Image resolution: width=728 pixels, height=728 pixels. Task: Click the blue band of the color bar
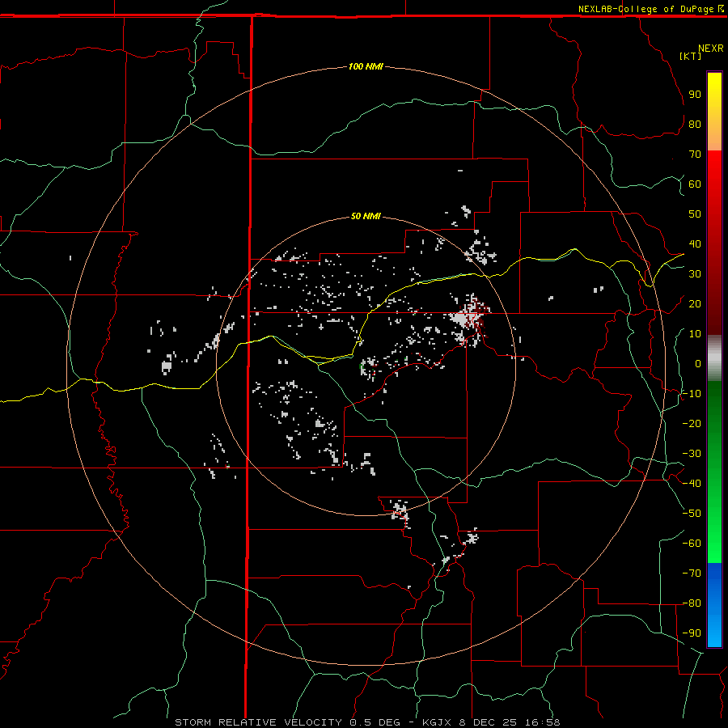tap(714, 603)
